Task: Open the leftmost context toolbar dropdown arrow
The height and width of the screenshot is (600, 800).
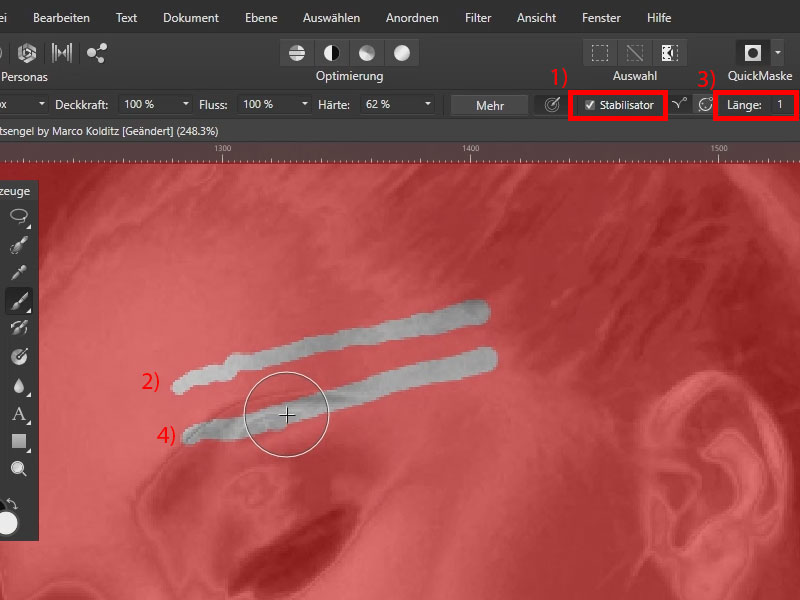Action: pos(41,105)
